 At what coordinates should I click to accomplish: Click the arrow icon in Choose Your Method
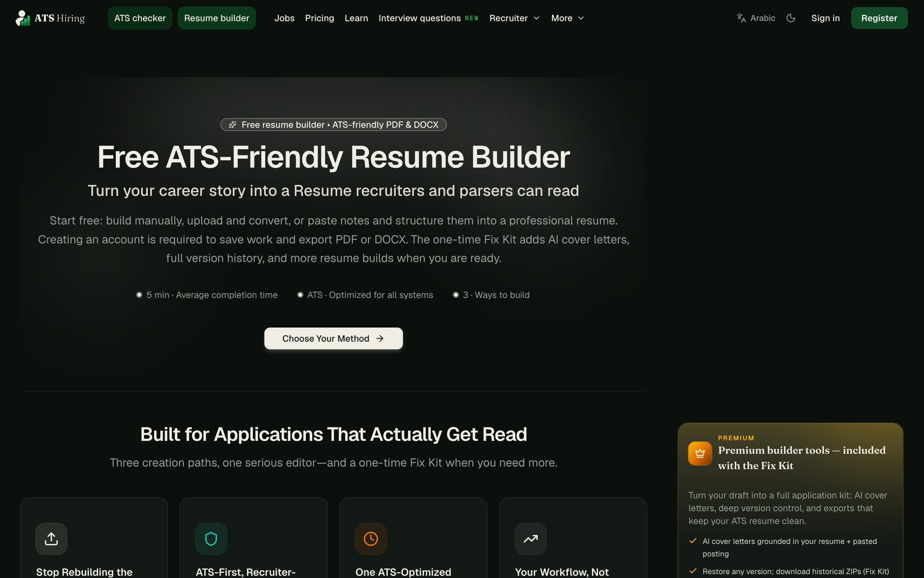(380, 338)
